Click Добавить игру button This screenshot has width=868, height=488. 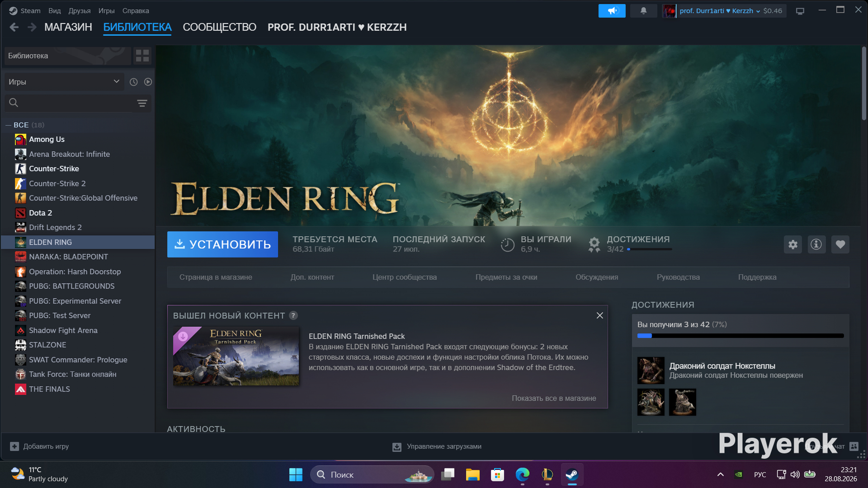40,446
